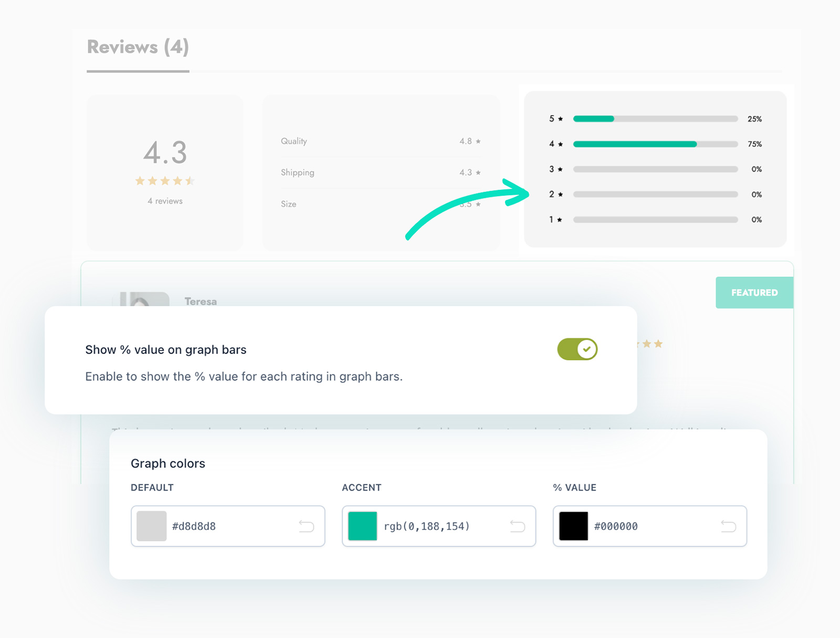The width and height of the screenshot is (840, 638).
Task: Click the FEATURED badge
Action: [754, 293]
